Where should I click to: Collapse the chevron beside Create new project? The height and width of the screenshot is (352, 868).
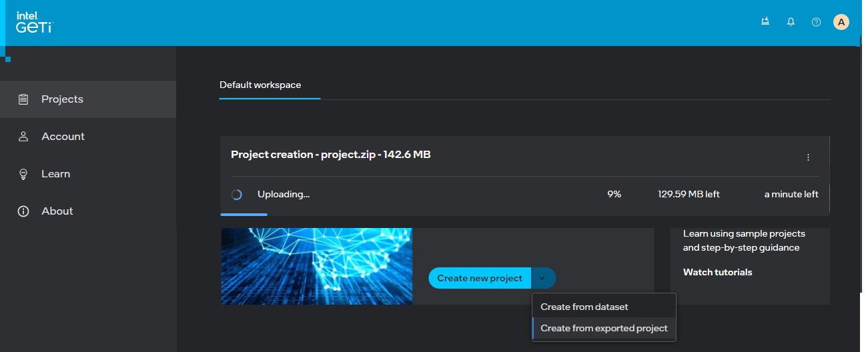tap(543, 278)
